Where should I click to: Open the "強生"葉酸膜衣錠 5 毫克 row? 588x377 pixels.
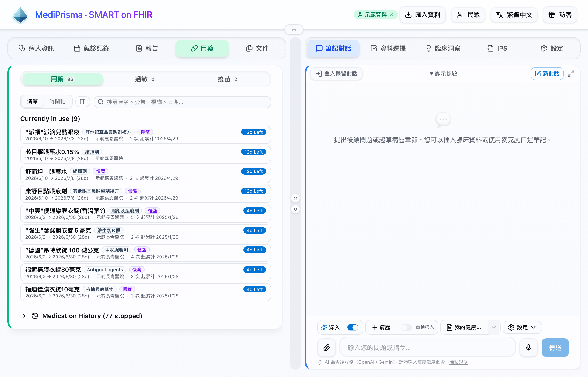[146, 233]
